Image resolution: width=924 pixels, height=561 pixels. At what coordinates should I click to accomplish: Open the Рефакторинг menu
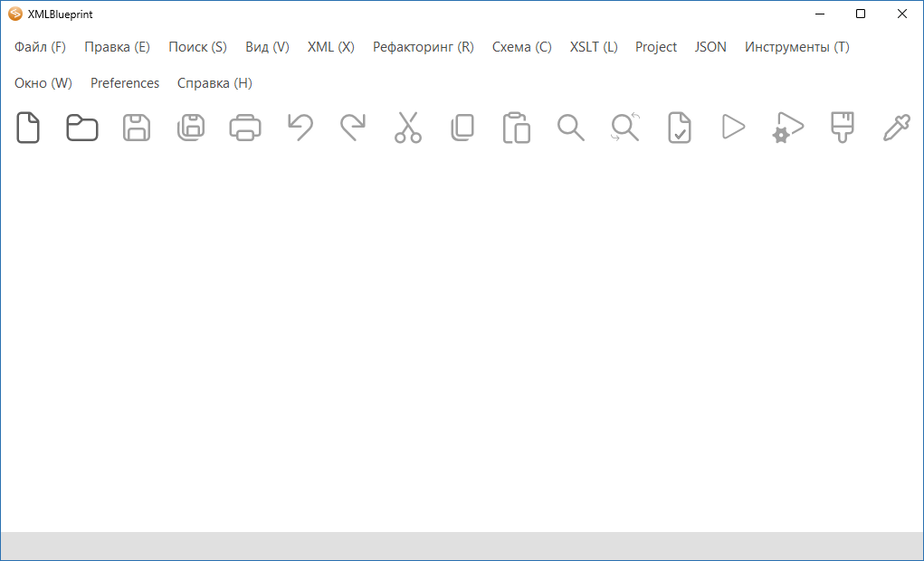click(x=423, y=46)
